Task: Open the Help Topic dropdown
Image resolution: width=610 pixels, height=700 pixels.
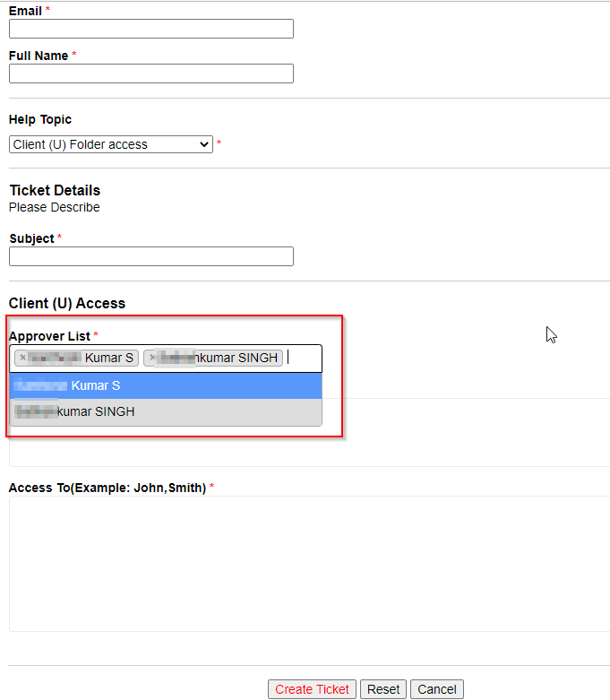Action: [111, 144]
